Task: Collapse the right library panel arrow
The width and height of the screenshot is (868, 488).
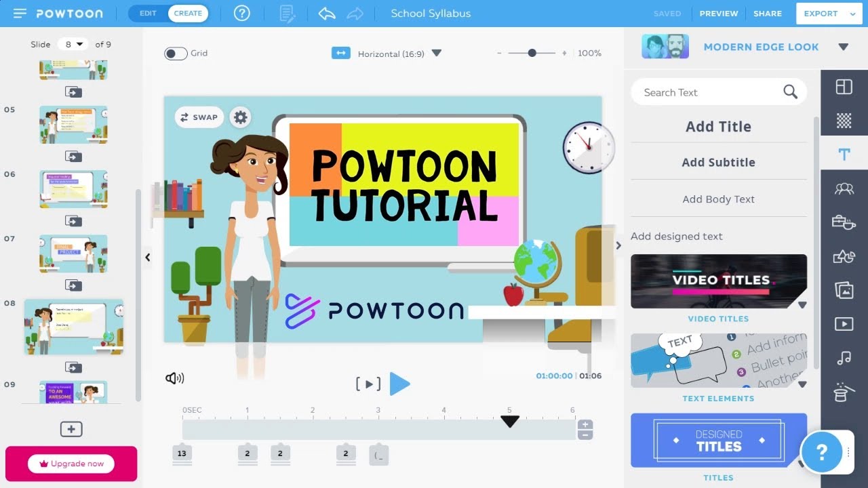Action: click(x=618, y=245)
